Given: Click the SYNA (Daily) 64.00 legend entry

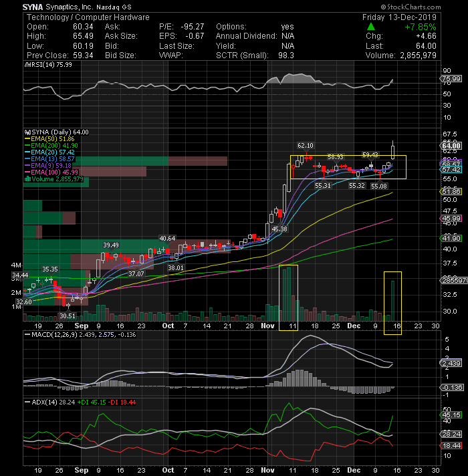Looking at the screenshot, I should point(60,132).
